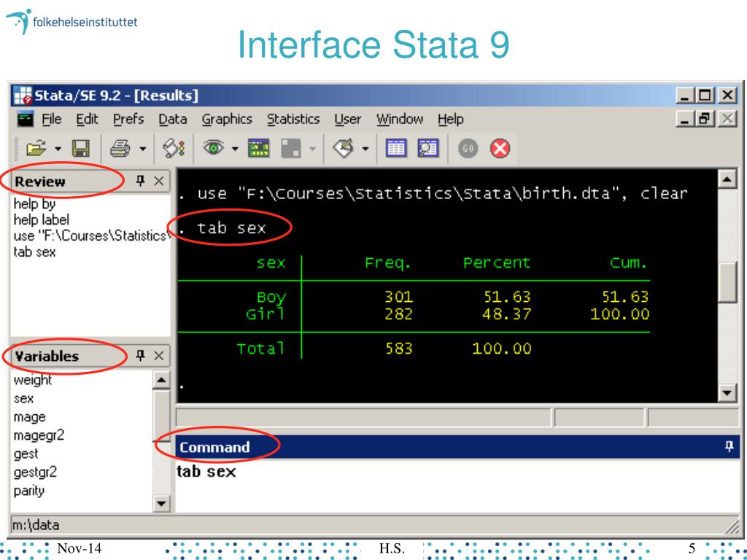Image resolution: width=747 pixels, height=560 pixels.
Task: Select the mage variable
Action: click(x=29, y=417)
